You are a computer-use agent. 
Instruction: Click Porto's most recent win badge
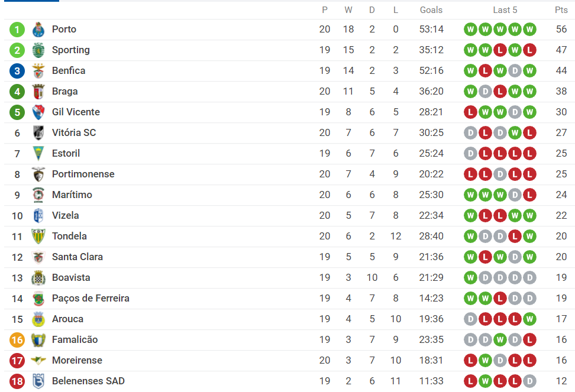tap(529, 30)
